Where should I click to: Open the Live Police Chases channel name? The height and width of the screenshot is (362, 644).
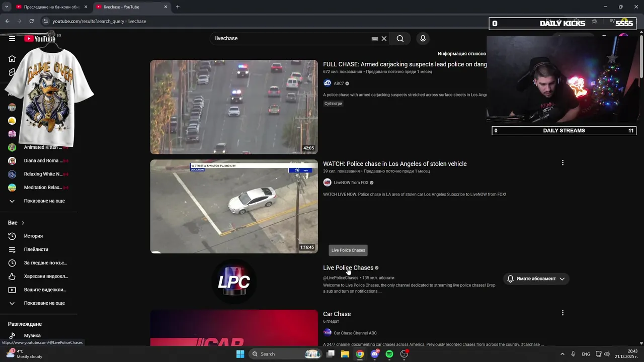(348, 268)
